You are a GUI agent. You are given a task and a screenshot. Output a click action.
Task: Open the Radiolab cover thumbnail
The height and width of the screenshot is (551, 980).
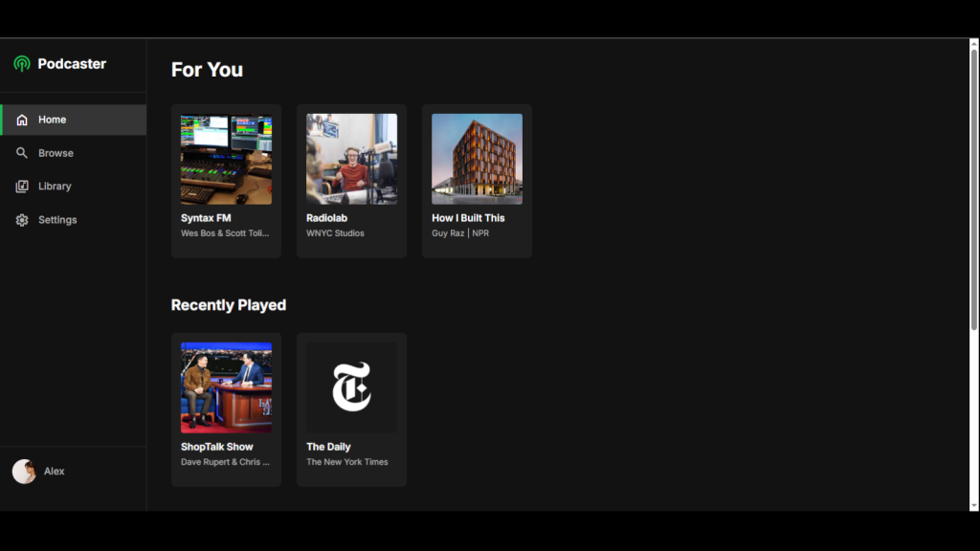[351, 159]
